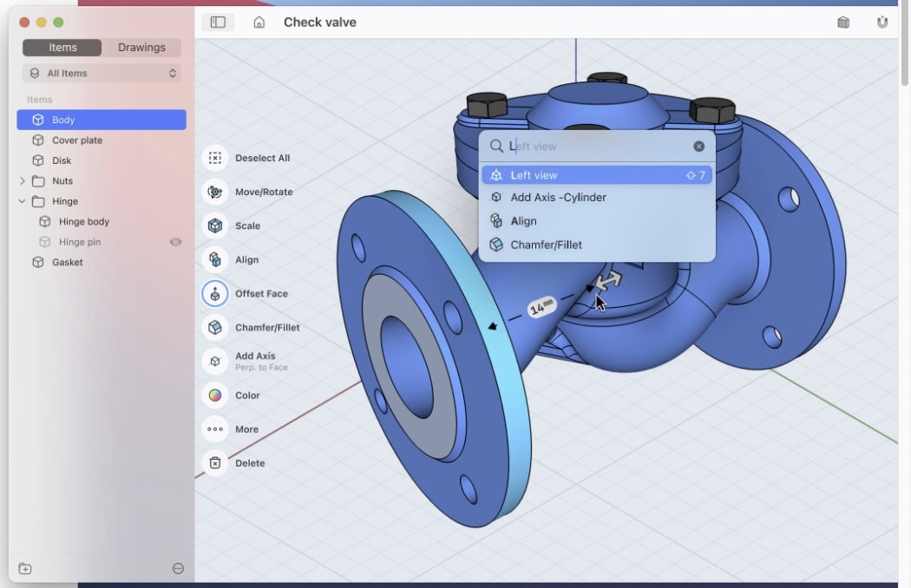Add a new folder in sidebar
911x588 pixels.
[x=25, y=568]
